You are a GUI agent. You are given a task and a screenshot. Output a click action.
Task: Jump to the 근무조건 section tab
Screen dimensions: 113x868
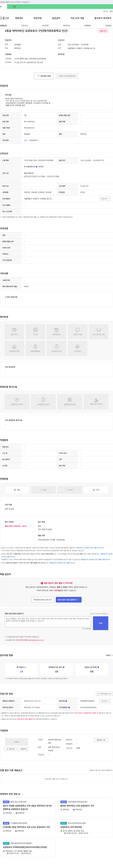click(x=25, y=26)
